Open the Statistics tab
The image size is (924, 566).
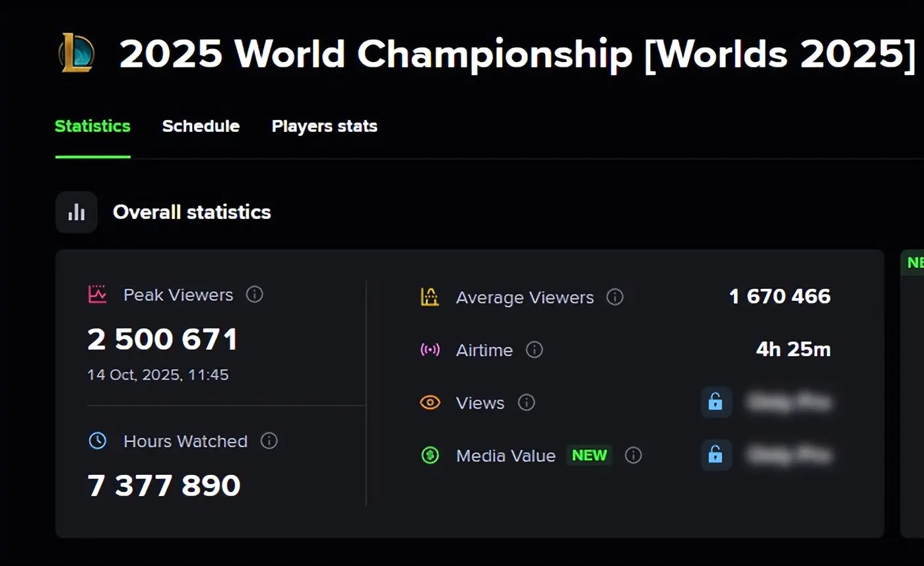click(x=92, y=126)
